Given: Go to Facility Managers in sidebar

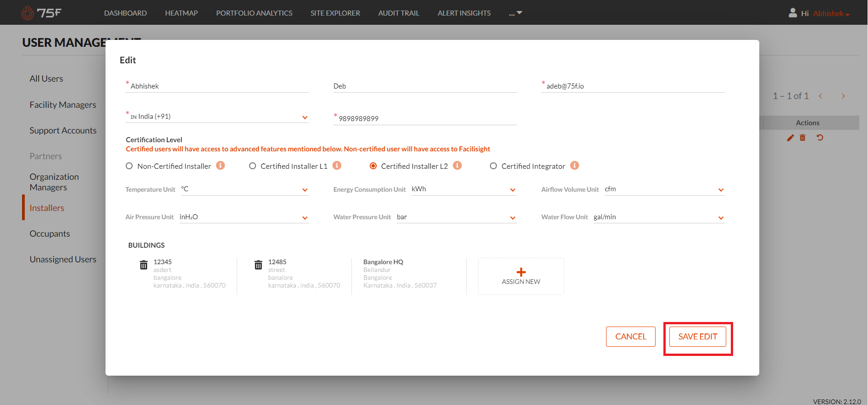Looking at the screenshot, I should 63,105.
